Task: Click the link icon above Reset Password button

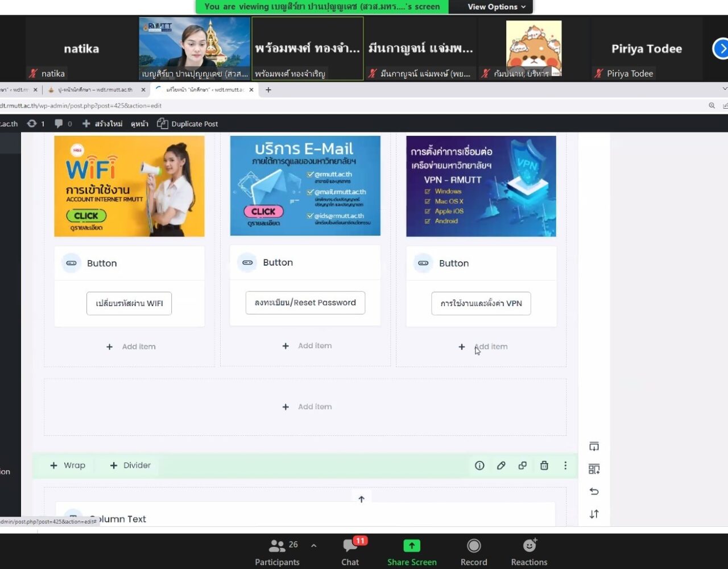Action: [247, 263]
